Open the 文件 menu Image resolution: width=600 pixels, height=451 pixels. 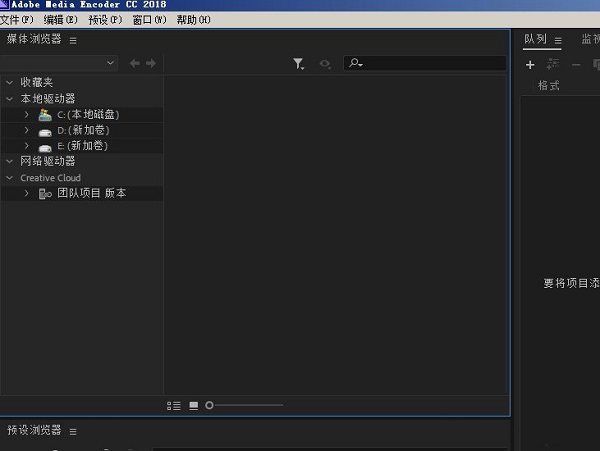(17, 19)
